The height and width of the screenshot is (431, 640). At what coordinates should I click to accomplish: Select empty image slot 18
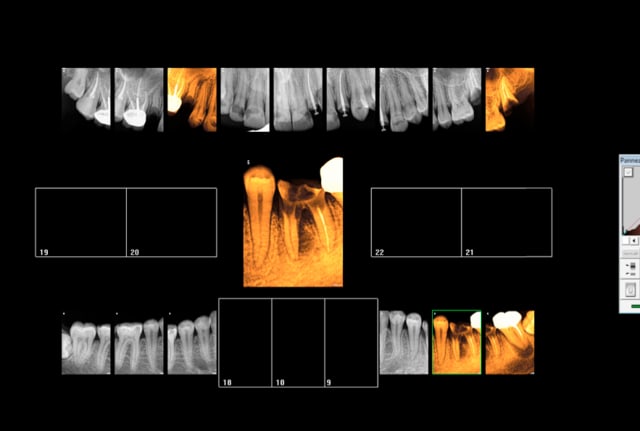(245, 342)
